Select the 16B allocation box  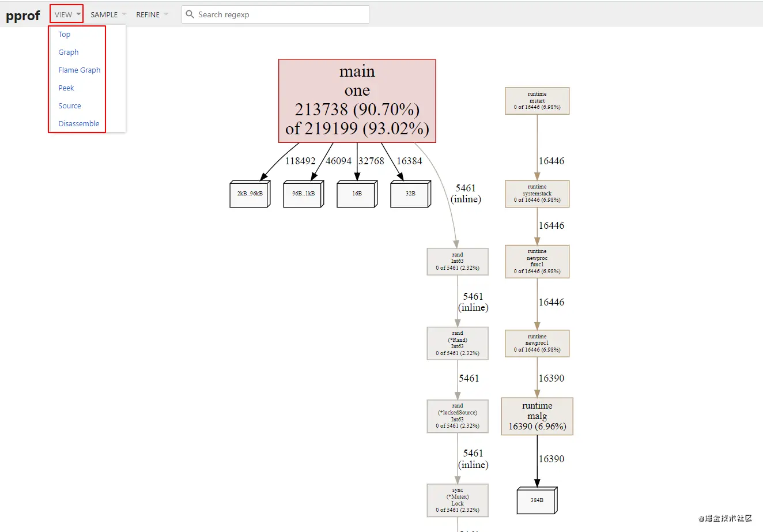(x=357, y=194)
